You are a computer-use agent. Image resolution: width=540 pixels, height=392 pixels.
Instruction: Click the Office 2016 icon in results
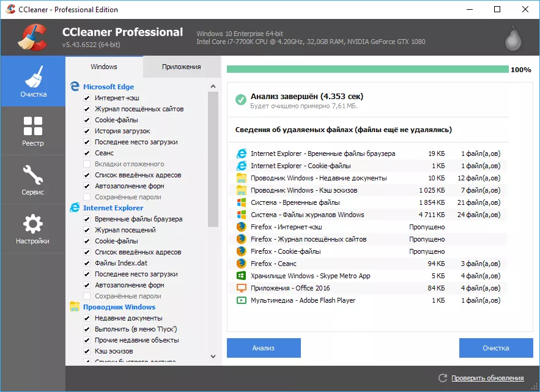pos(241,288)
